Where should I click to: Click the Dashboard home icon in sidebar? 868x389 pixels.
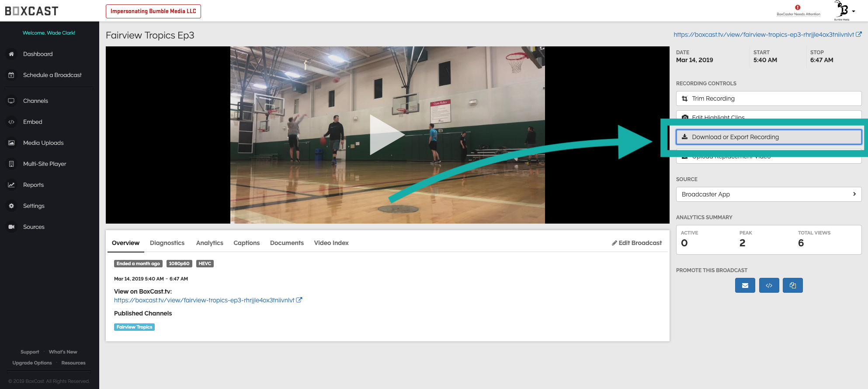click(x=11, y=54)
